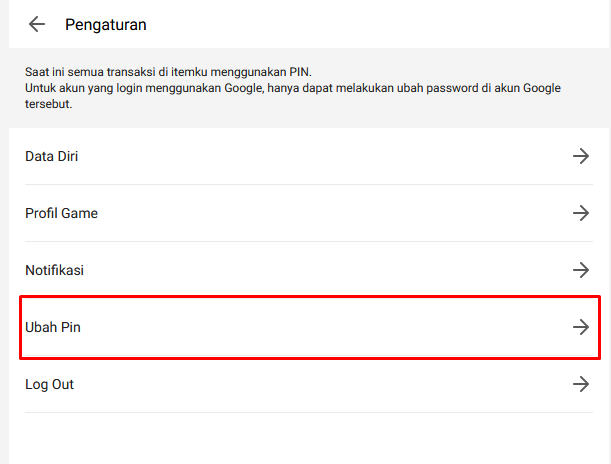Open the Profil Game label text
This screenshot has width=611, height=464.
coord(61,213)
